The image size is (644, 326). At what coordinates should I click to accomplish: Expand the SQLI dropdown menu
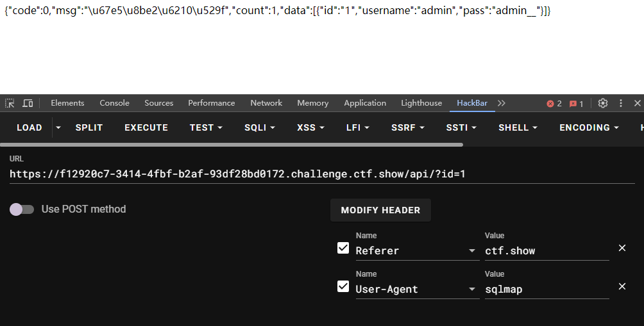point(260,127)
